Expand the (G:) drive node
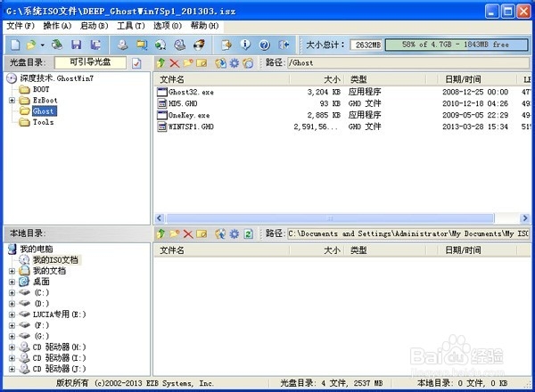The width and height of the screenshot is (535, 392). pyautogui.click(x=12, y=337)
